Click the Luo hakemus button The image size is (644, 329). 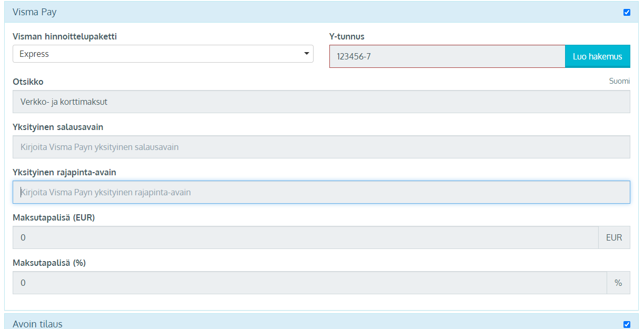pyautogui.click(x=598, y=56)
